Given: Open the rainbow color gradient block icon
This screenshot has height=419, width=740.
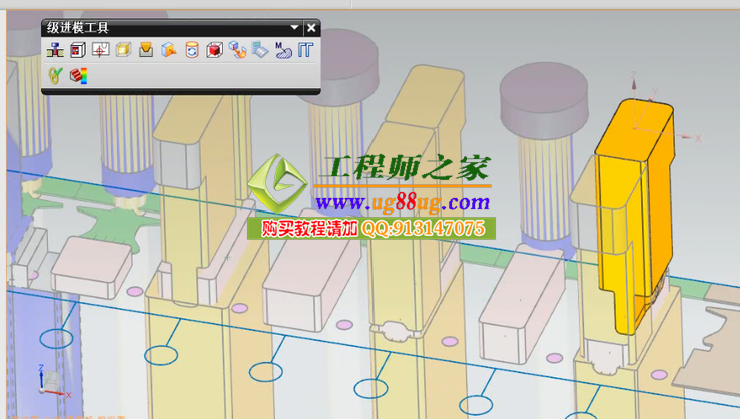Looking at the screenshot, I should (78, 74).
